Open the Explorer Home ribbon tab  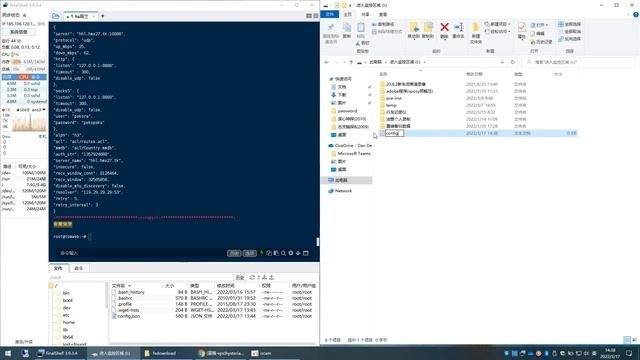click(x=347, y=14)
